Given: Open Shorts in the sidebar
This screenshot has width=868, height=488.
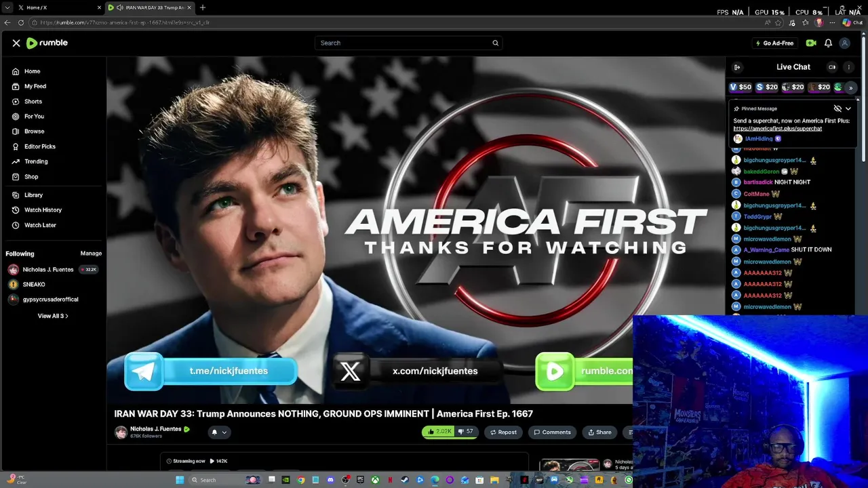Looking at the screenshot, I should point(33,101).
